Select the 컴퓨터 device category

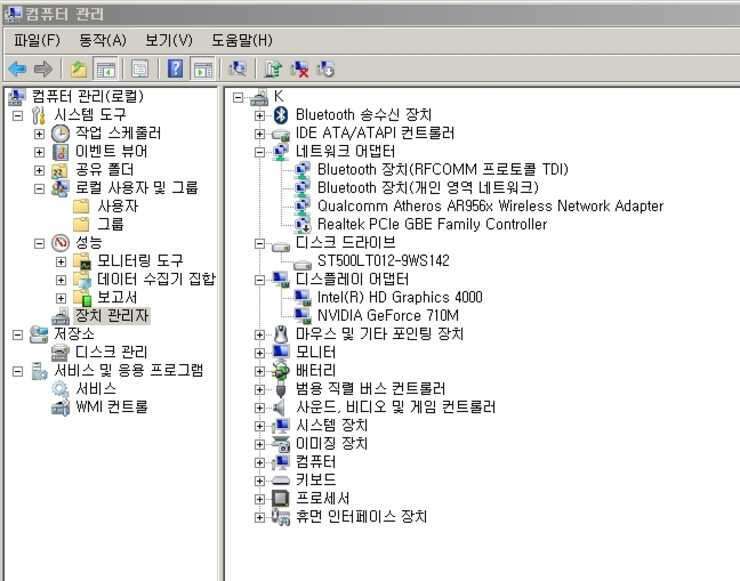click(316, 462)
